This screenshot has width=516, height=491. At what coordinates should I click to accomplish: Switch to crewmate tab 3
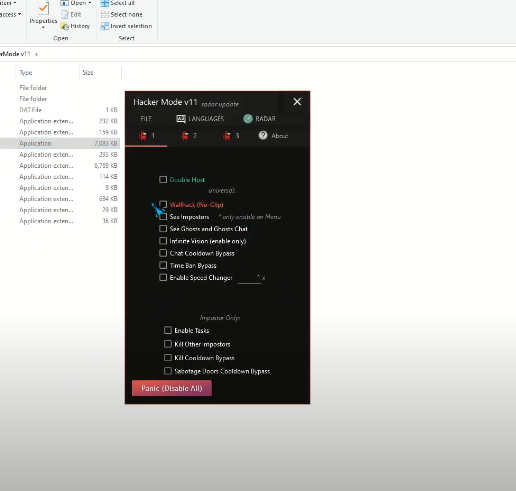(231, 136)
